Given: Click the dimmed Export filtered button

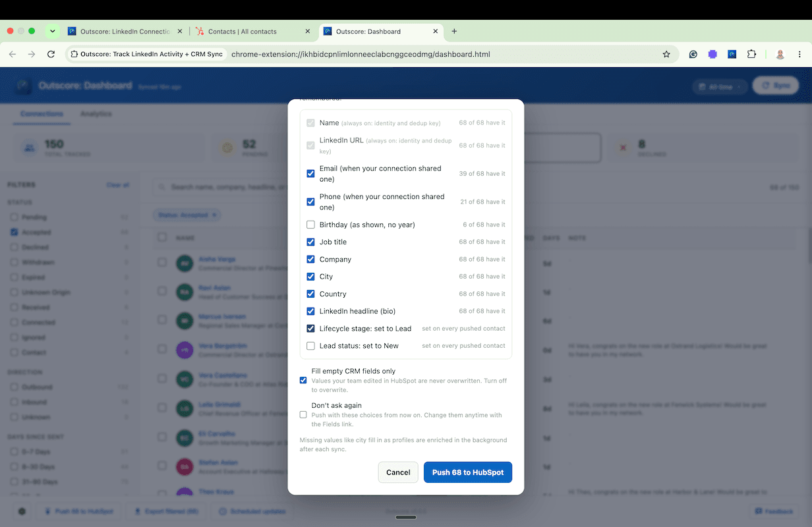Looking at the screenshot, I should tap(166, 511).
